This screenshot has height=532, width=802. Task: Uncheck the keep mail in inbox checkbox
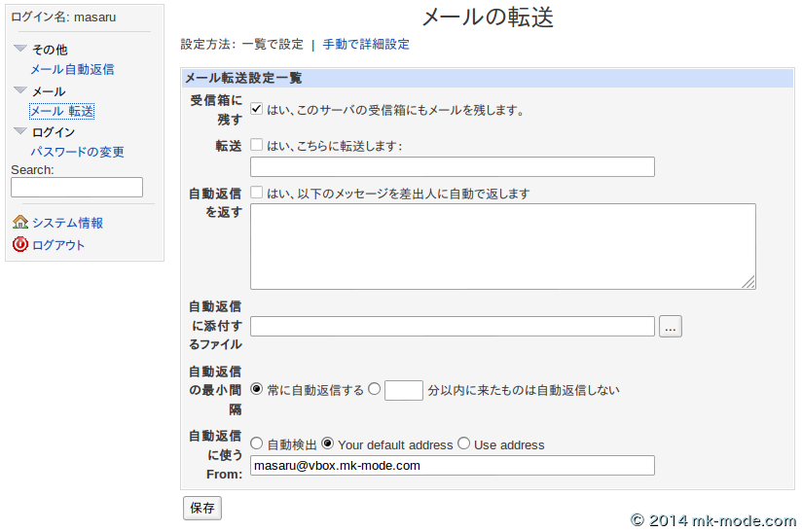(x=257, y=109)
